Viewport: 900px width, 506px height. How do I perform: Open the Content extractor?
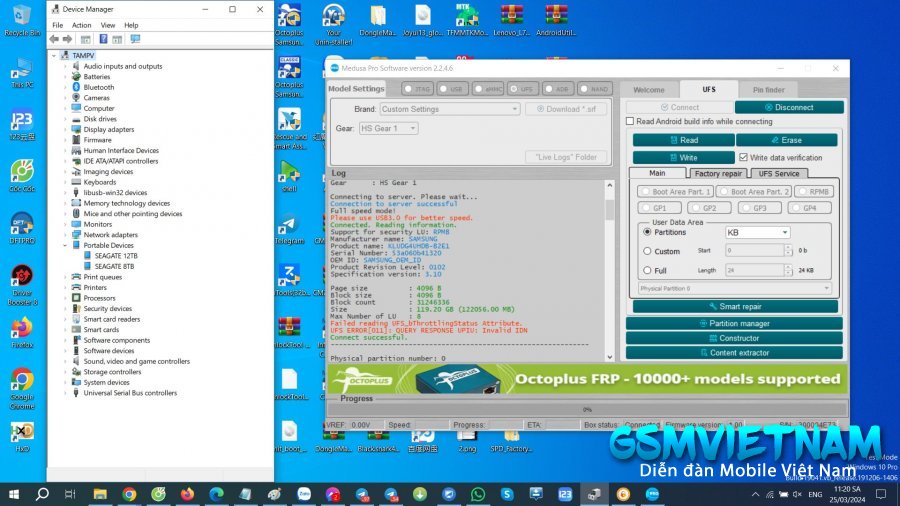click(734, 353)
